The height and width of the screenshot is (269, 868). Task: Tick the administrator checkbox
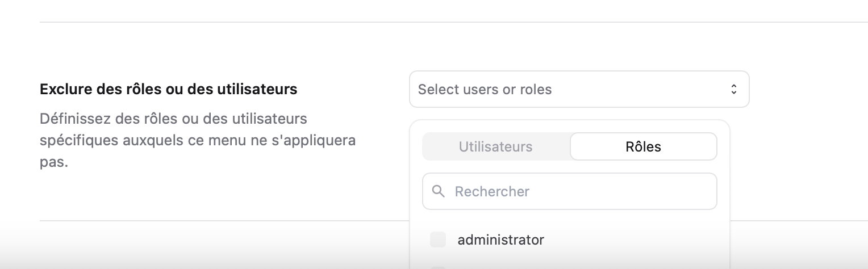(438, 240)
